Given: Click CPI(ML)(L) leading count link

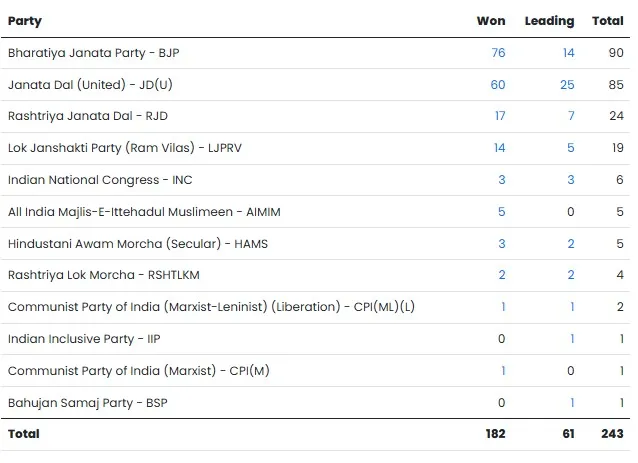Looking at the screenshot, I should 572,307.
